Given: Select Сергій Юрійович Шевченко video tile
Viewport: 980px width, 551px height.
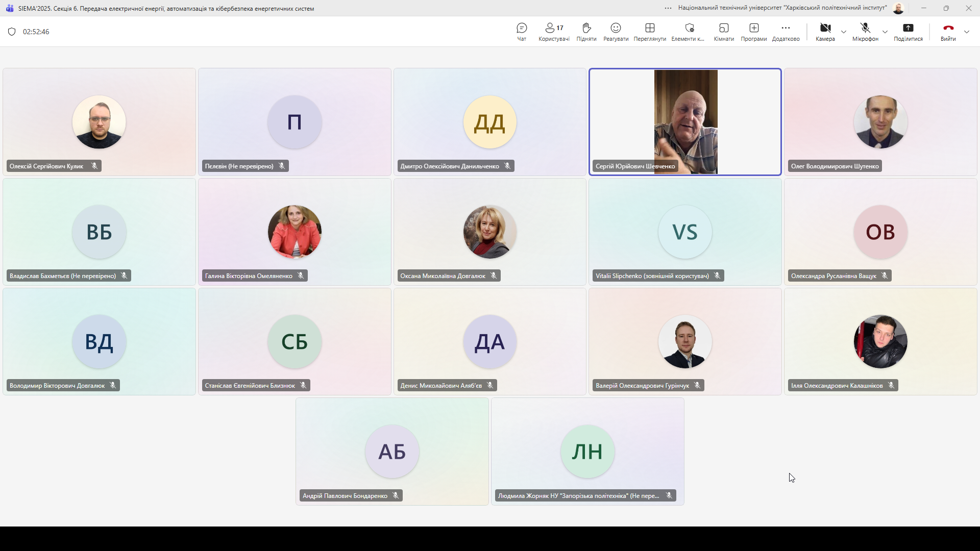Looking at the screenshot, I should click(685, 122).
